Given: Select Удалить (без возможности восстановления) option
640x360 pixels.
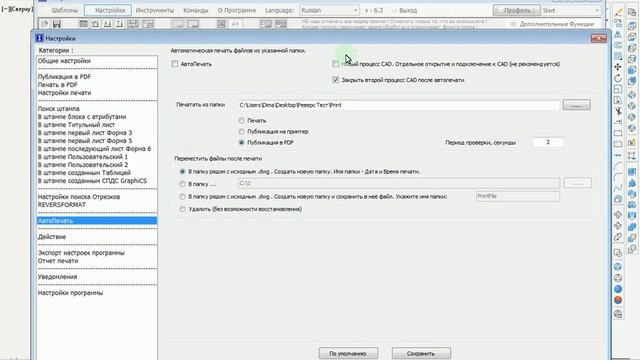Looking at the screenshot, I should coord(182,209).
